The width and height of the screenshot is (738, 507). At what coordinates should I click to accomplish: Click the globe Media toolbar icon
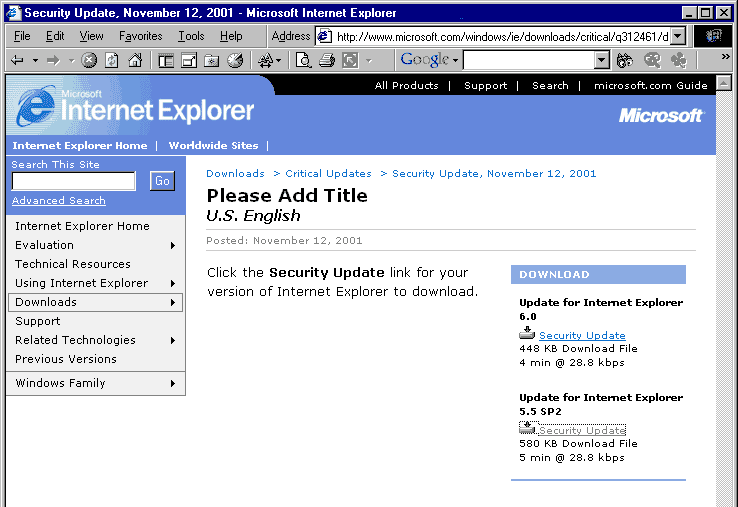[x=235, y=60]
